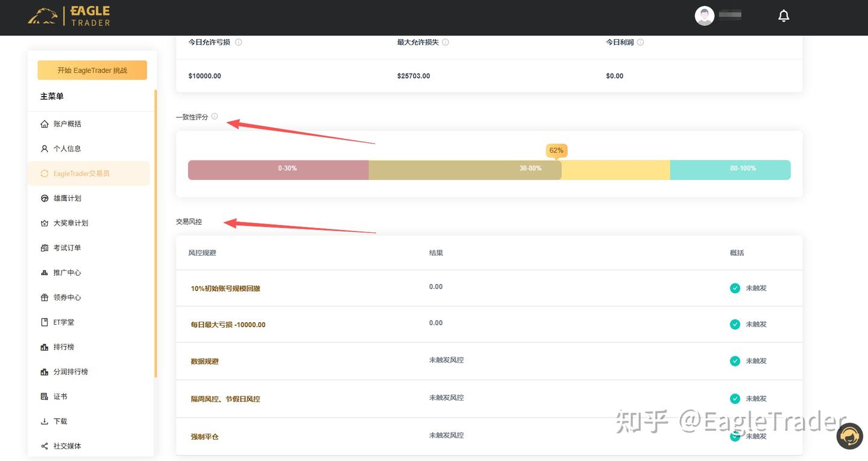Open 社交媒体 via its share icon
This screenshot has height=461, width=868.
point(45,445)
